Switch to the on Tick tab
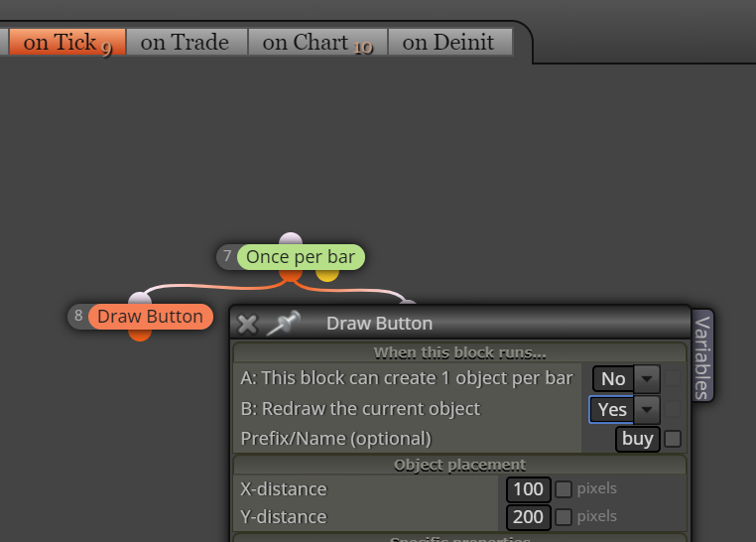756x542 pixels. pos(67,42)
